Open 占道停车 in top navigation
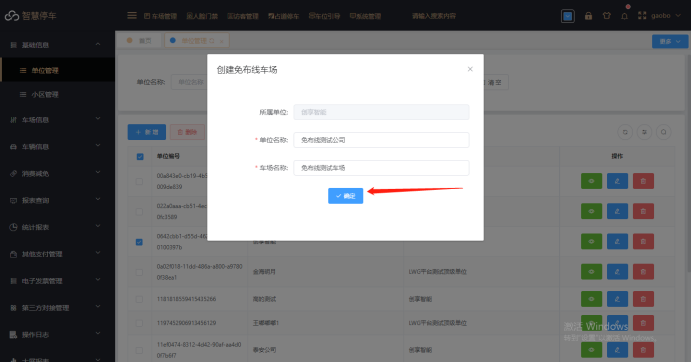This screenshot has height=363, width=692. [283, 16]
